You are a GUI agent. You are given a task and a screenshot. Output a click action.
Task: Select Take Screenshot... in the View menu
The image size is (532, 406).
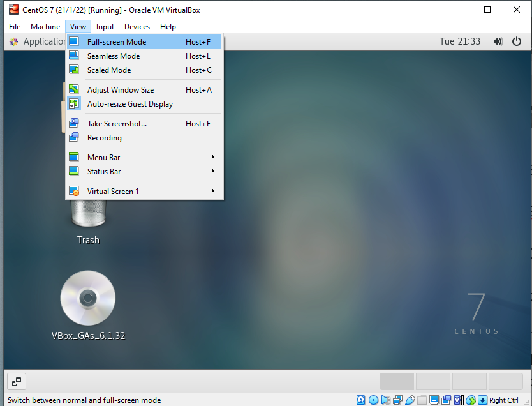(144, 124)
